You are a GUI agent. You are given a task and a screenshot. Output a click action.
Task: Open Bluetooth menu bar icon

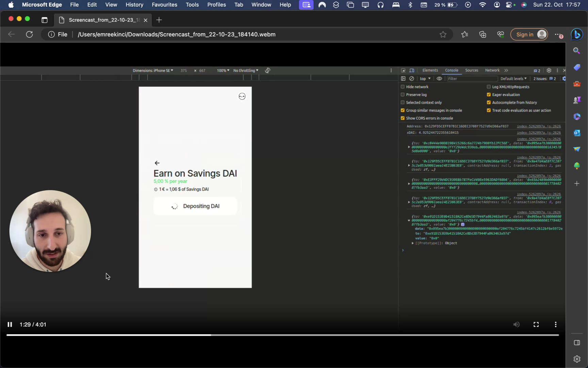410,5
